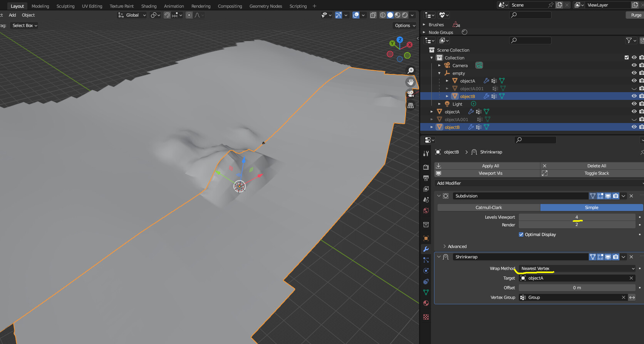Open the Tool properties tab icon
This screenshot has width=644, height=344.
426,153
